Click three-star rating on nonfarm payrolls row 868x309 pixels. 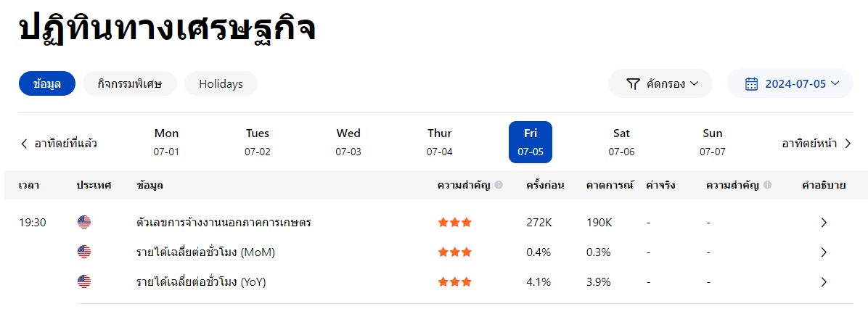(x=455, y=223)
